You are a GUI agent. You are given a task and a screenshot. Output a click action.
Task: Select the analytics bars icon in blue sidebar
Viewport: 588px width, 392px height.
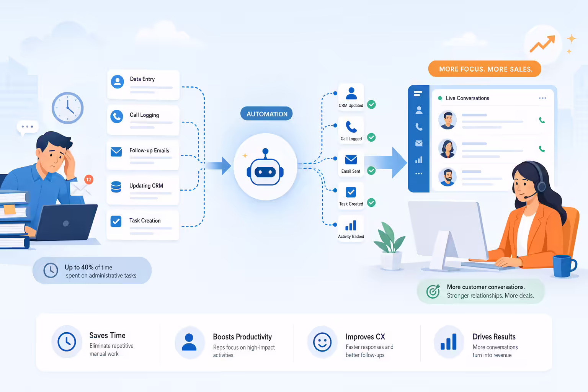pos(419,160)
